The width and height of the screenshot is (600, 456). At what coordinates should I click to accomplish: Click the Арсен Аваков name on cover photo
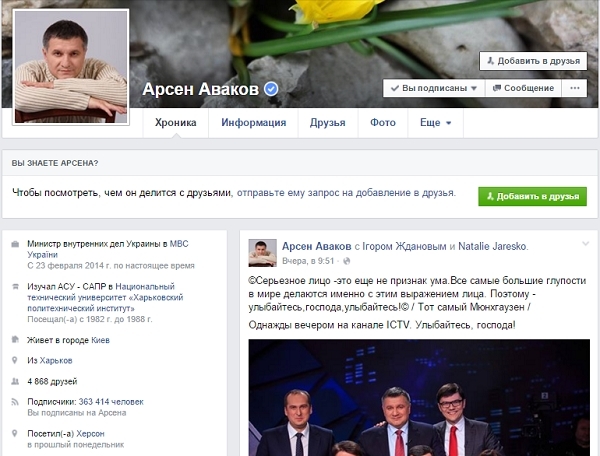[x=201, y=89]
